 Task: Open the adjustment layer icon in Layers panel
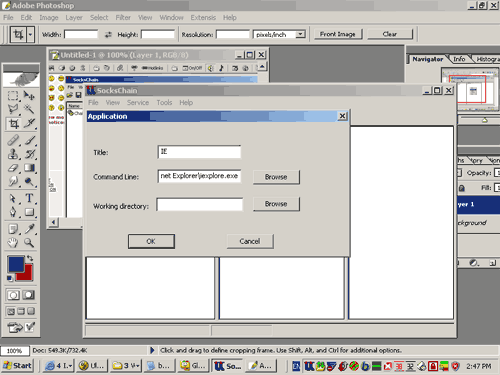pos(473,263)
